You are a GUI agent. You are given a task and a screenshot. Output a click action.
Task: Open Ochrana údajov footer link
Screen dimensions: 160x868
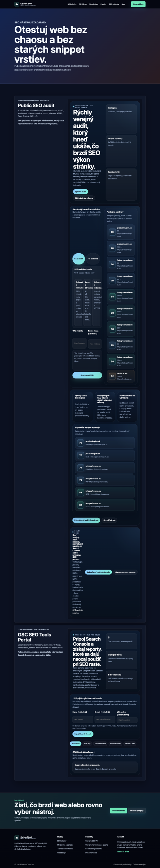[139, 864]
